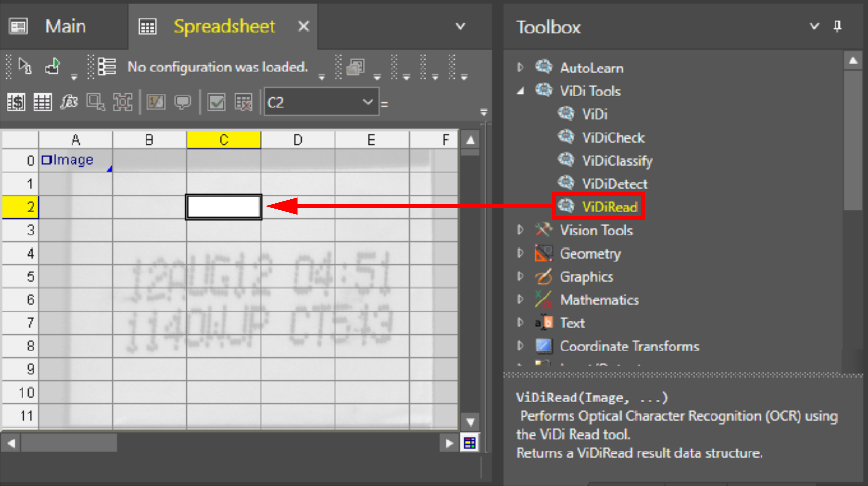
Task: Collapse the ViDi Tools tree group
Action: click(521, 91)
